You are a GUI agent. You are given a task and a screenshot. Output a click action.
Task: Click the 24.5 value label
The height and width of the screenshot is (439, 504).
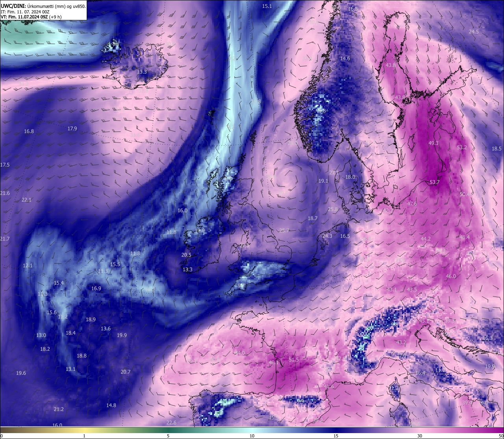pos(474,31)
